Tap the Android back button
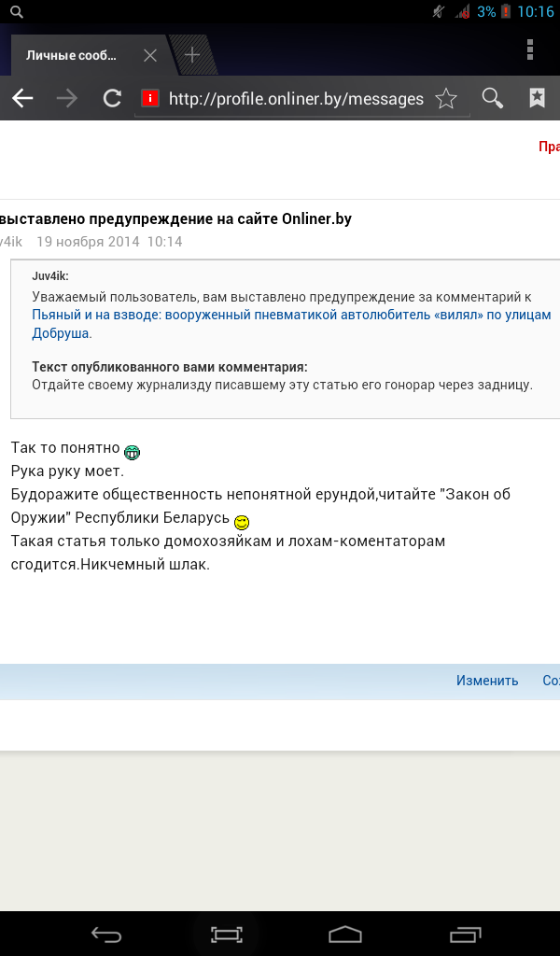560x956 pixels. point(105,934)
